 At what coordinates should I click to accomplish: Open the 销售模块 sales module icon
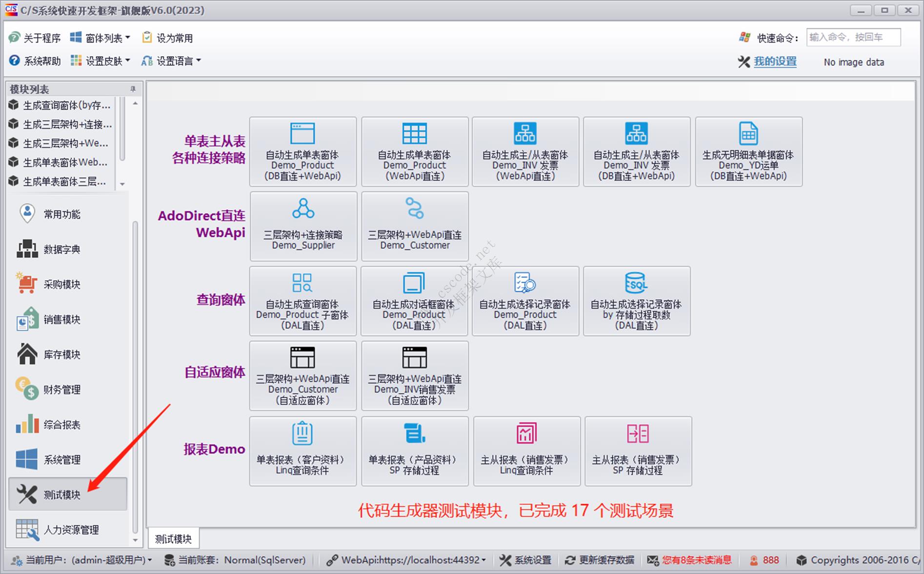tap(27, 319)
